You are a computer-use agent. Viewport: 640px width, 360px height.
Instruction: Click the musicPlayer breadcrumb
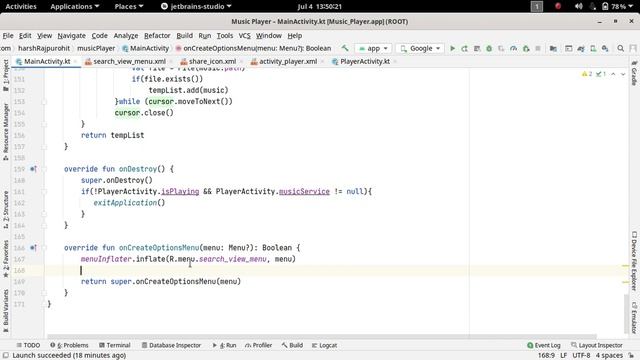tap(96, 48)
